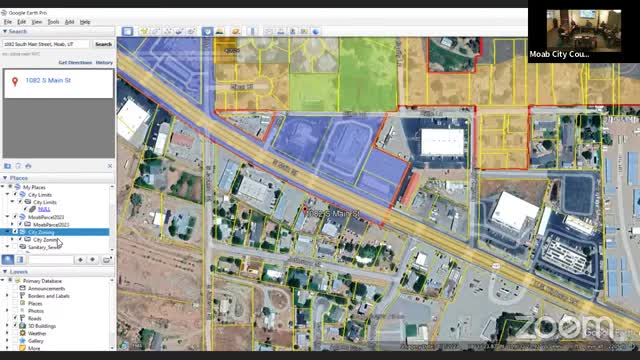640x360 pixels.
Task: Click the Places find magnifier icon
Action: coord(8,260)
